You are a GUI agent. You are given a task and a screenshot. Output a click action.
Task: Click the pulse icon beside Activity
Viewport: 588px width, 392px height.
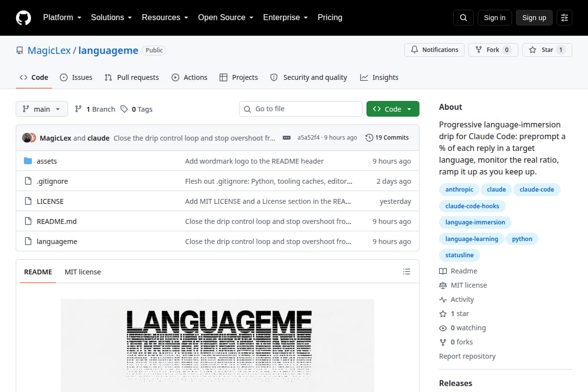[x=443, y=299]
